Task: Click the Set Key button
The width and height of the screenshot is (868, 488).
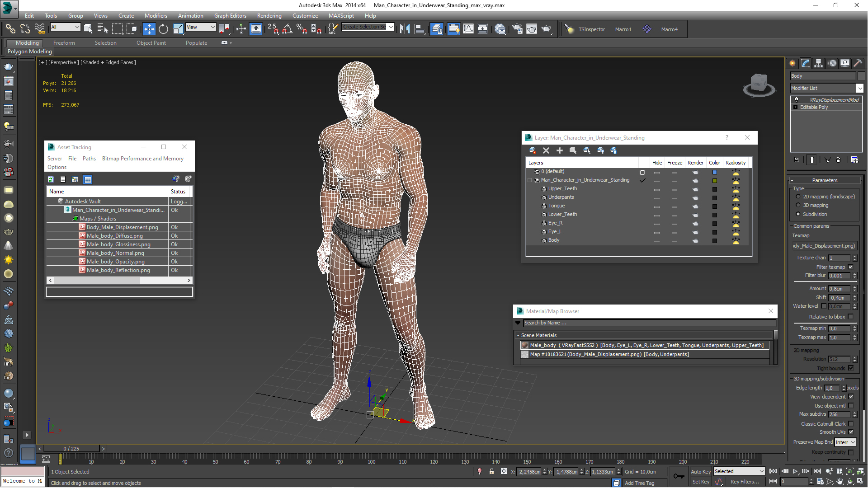Action: click(701, 482)
